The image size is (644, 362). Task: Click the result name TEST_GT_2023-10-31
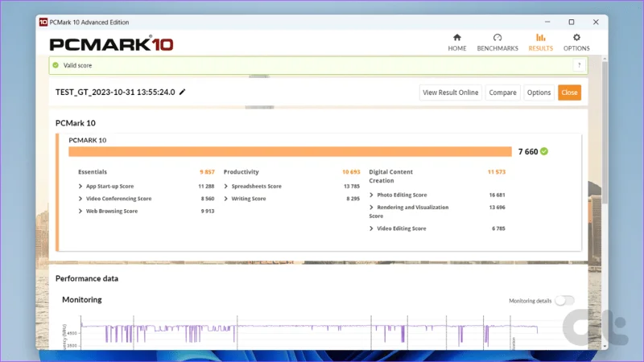point(115,92)
